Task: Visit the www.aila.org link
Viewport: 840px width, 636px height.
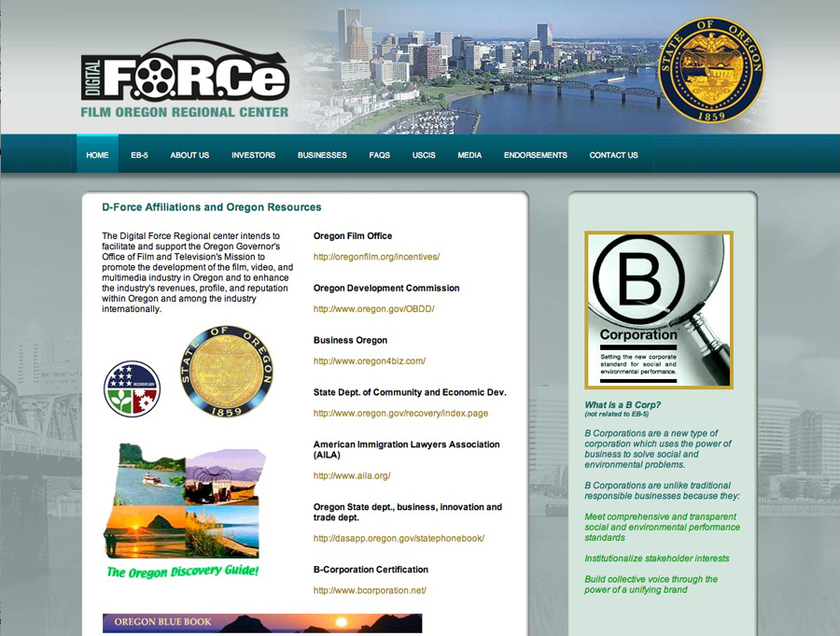Action: point(352,475)
